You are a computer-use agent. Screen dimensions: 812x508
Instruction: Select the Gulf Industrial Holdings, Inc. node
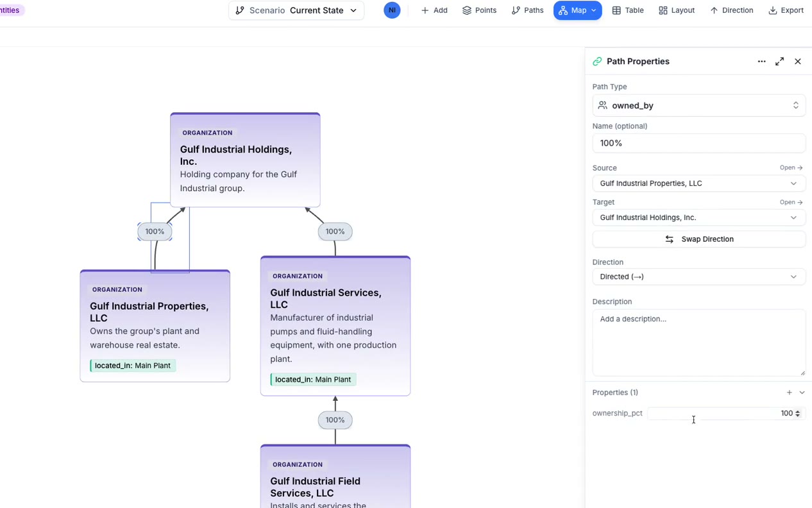245,160
